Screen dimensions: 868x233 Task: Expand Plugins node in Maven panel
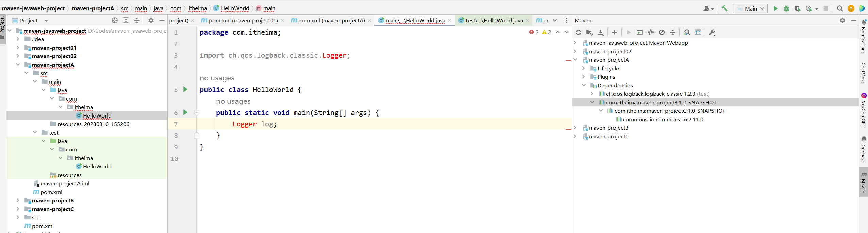[584, 77]
